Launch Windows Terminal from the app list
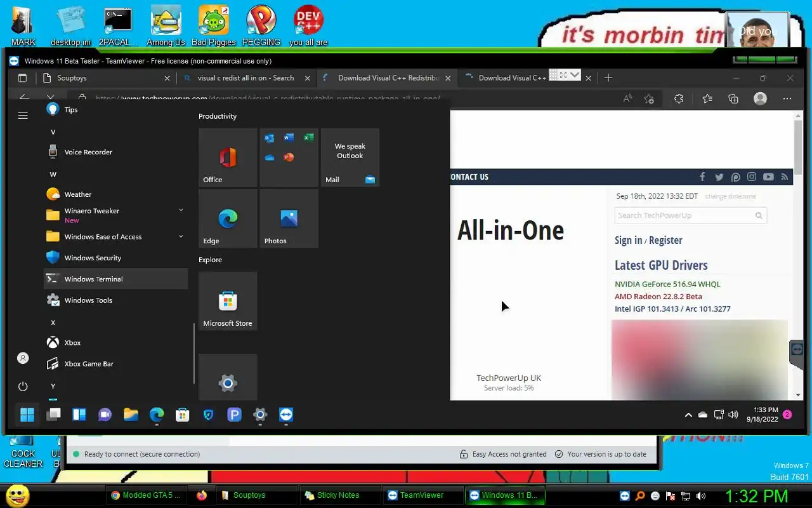Viewport: 812px width, 508px height. [x=115, y=279]
